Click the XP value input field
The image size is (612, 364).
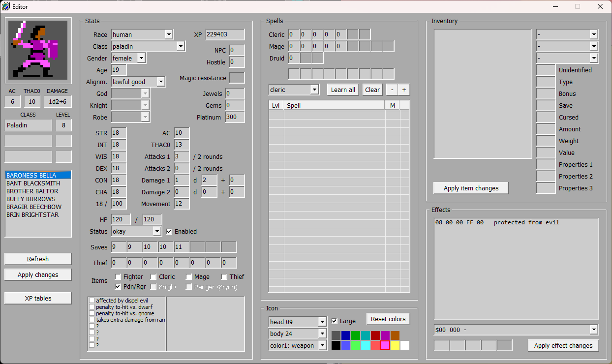pos(225,34)
